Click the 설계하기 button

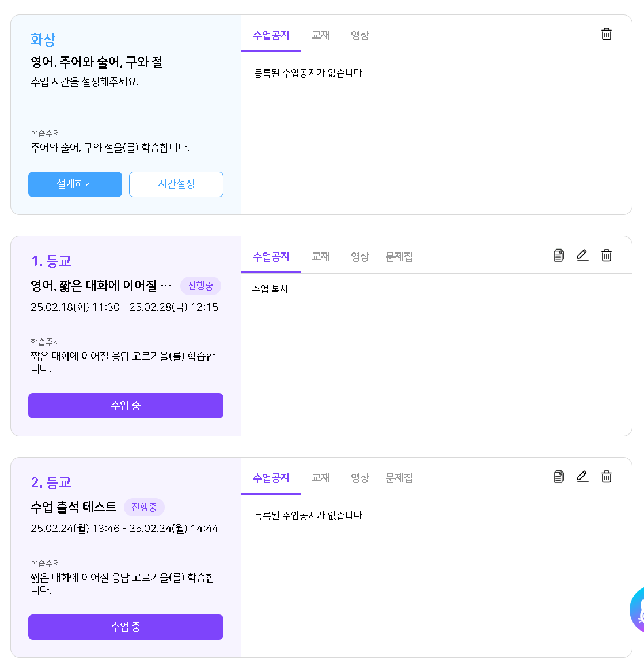(75, 184)
